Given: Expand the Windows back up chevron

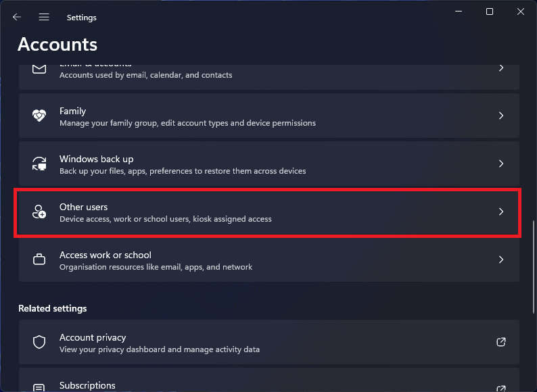Looking at the screenshot, I should (501, 164).
